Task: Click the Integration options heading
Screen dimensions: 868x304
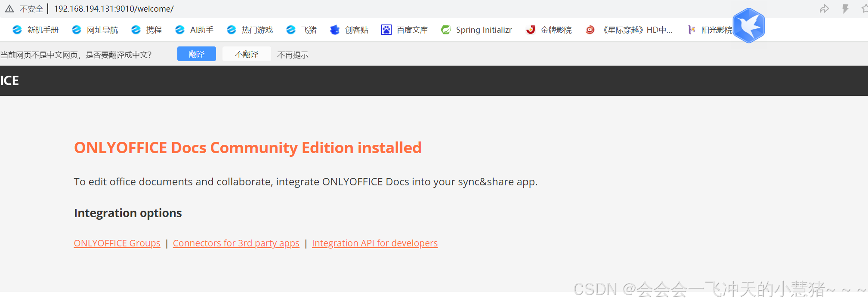Action: (128, 213)
